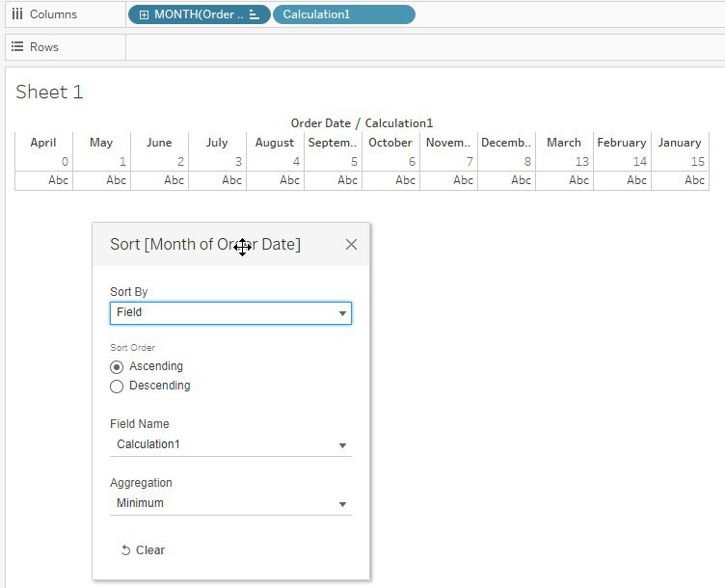Click the March column header

564,143
